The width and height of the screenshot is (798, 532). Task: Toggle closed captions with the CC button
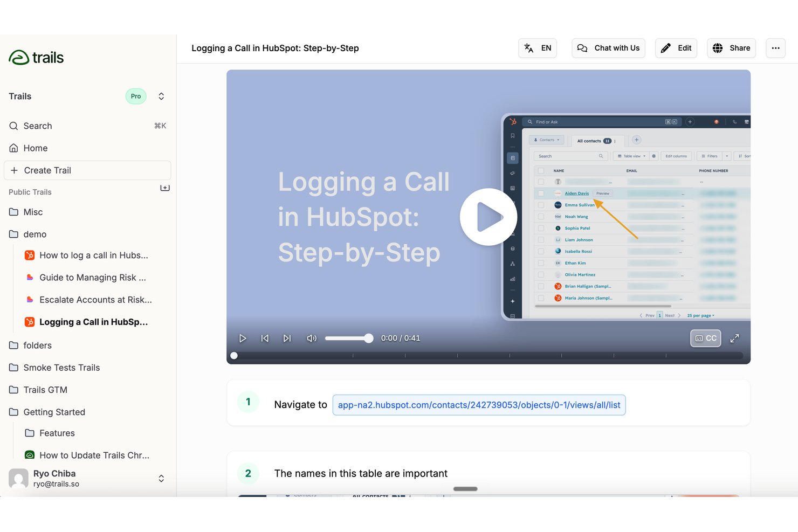706,338
